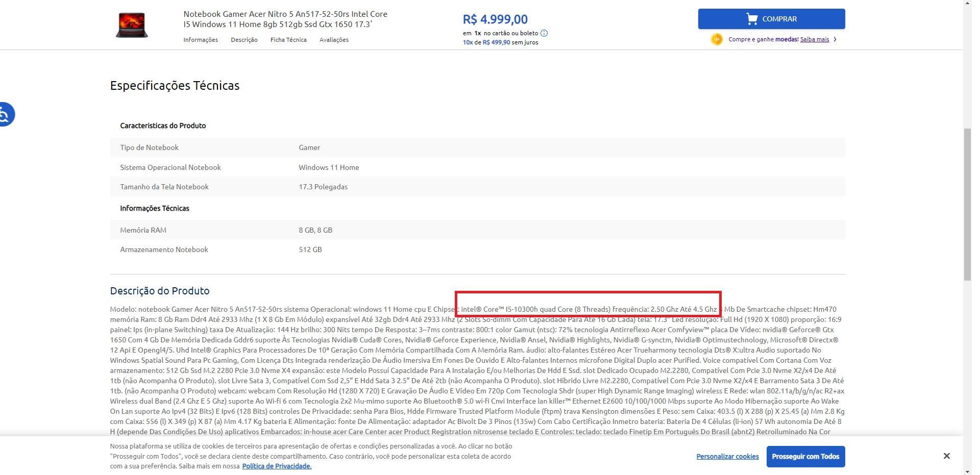Viewport: 980px width, 475px height.
Task: Click the Compre e ganhe moedas text
Action: tap(763, 39)
